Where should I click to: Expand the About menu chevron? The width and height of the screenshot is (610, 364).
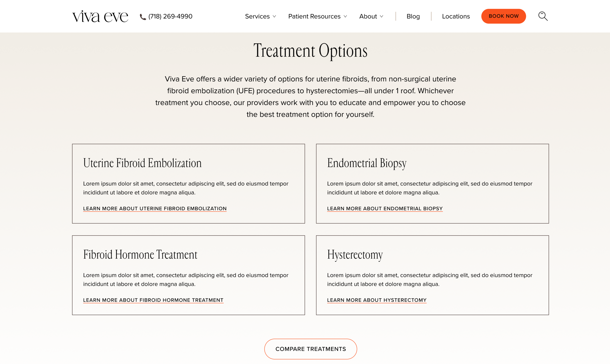click(381, 16)
